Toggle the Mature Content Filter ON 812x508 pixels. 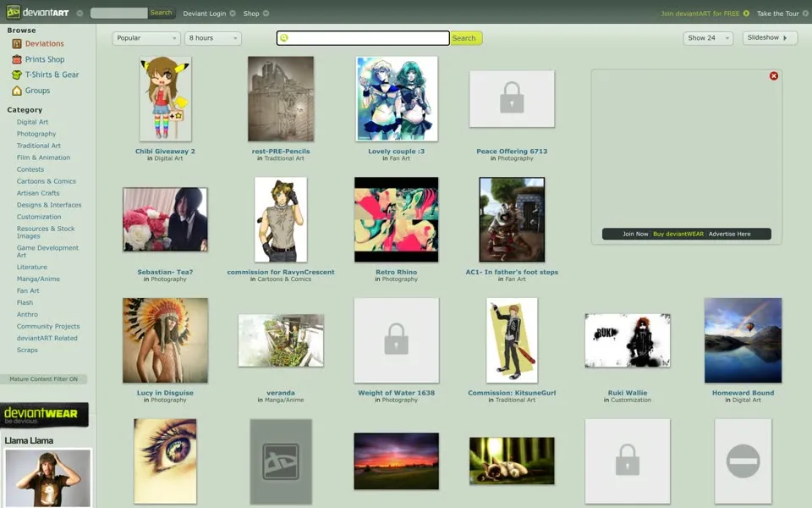43,379
